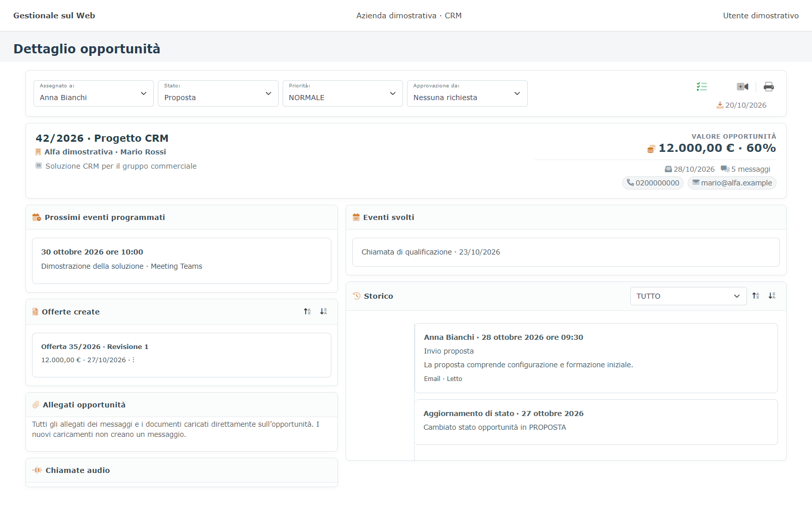Open the Assegnato a dropdown

pos(93,93)
